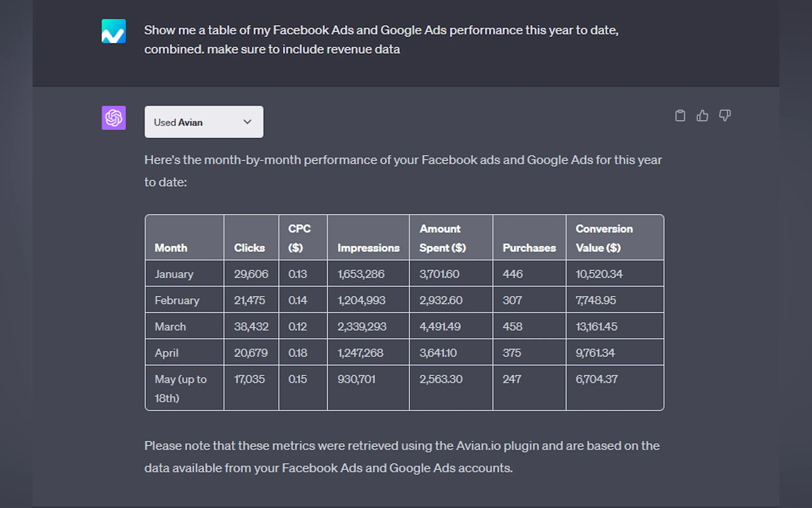Viewport: 812px width, 508px height.
Task: Click the January row label
Action: point(174,274)
